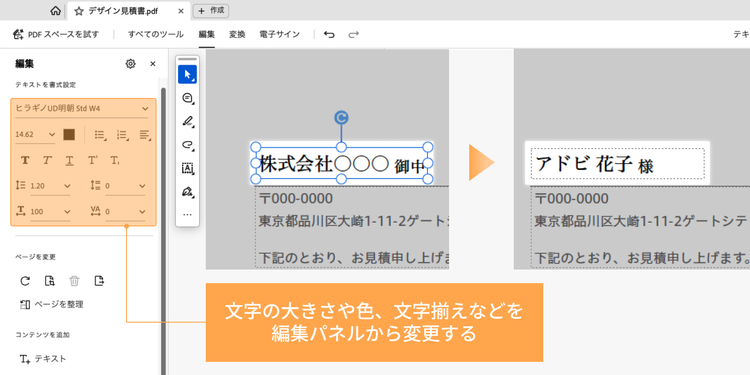Open edit panel settings gear
The height and width of the screenshot is (375, 750).
(130, 64)
